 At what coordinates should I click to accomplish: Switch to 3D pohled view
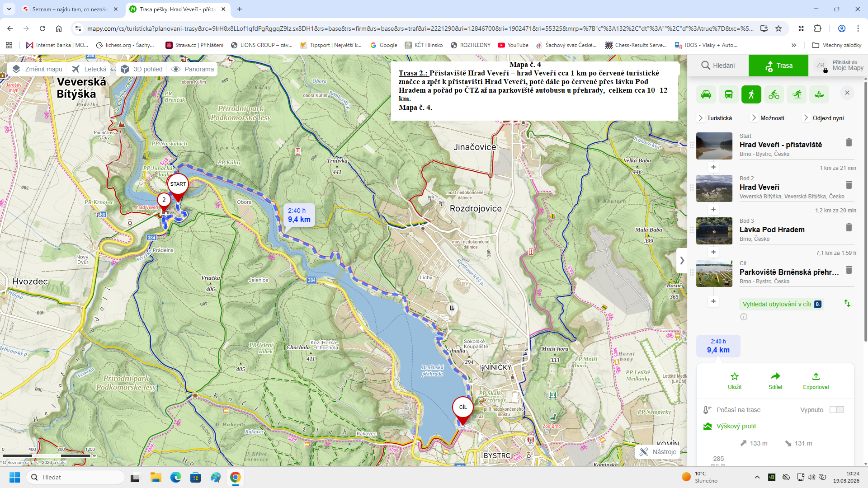142,69
